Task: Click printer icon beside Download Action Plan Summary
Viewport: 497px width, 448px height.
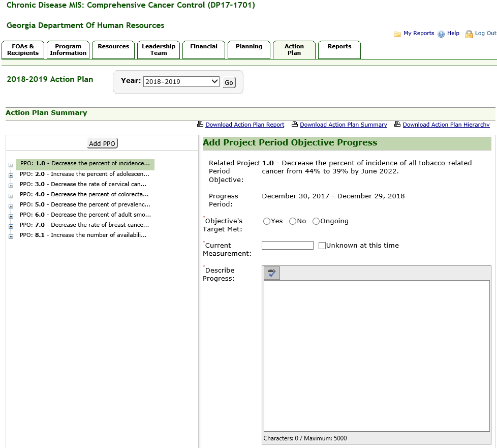Action: click(295, 125)
